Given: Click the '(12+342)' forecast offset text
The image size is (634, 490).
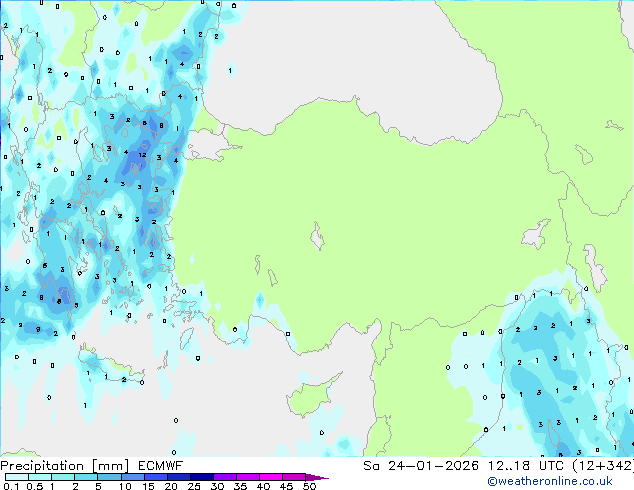Looking at the screenshot, I should pyautogui.click(x=603, y=466).
